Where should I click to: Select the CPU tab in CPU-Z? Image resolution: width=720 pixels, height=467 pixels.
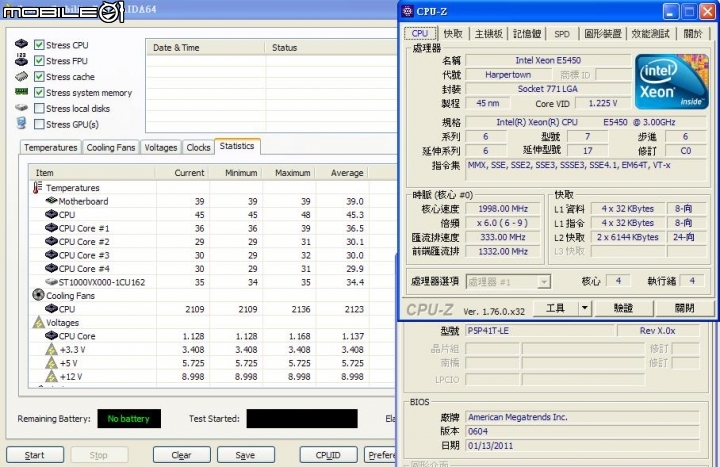420,34
